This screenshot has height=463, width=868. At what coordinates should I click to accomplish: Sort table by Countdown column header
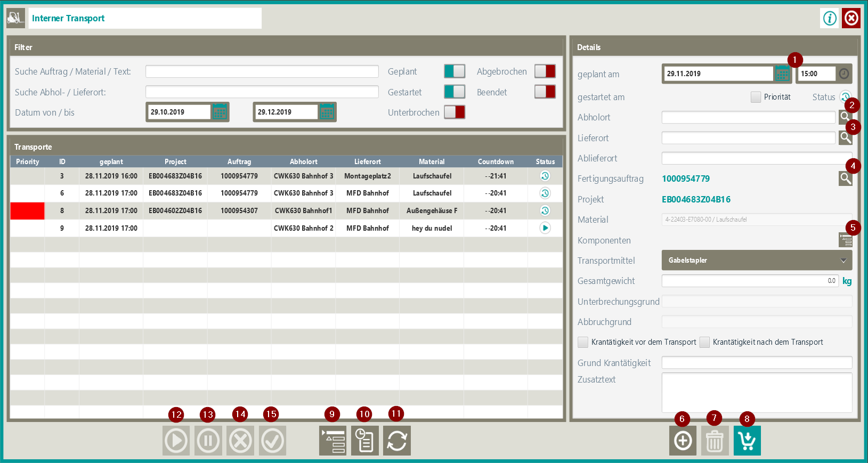coord(496,161)
